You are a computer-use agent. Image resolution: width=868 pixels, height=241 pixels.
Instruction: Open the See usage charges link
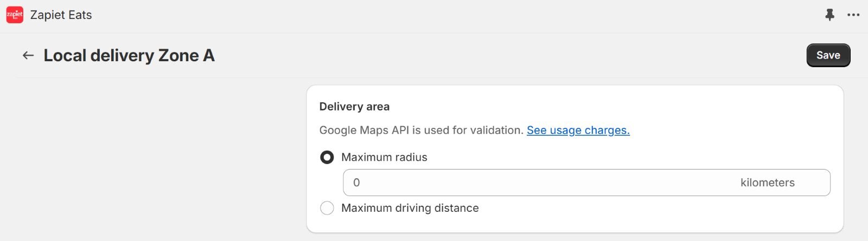(x=578, y=131)
